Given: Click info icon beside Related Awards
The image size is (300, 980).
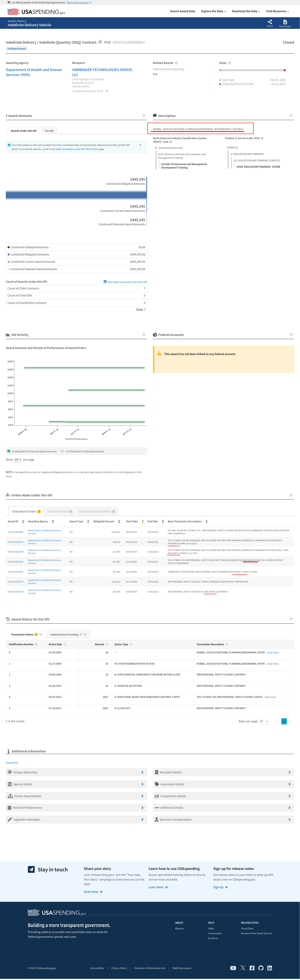Looking at the screenshot, I should (176, 63).
